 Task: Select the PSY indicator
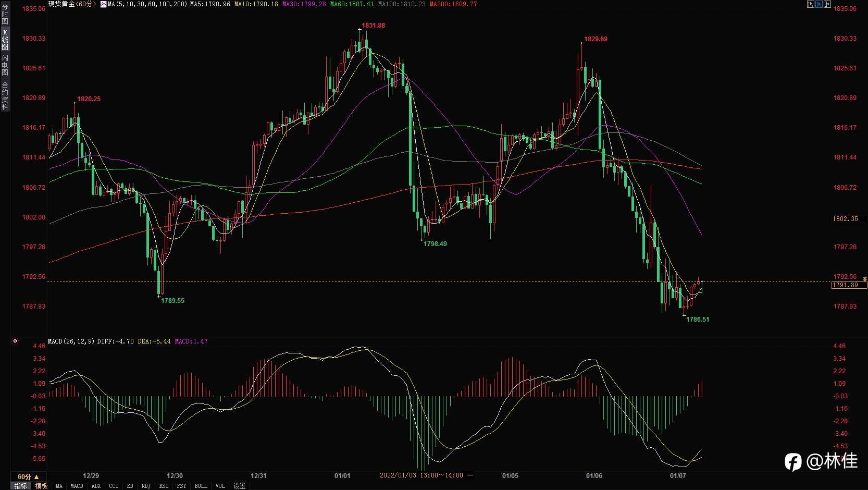pyautogui.click(x=181, y=486)
